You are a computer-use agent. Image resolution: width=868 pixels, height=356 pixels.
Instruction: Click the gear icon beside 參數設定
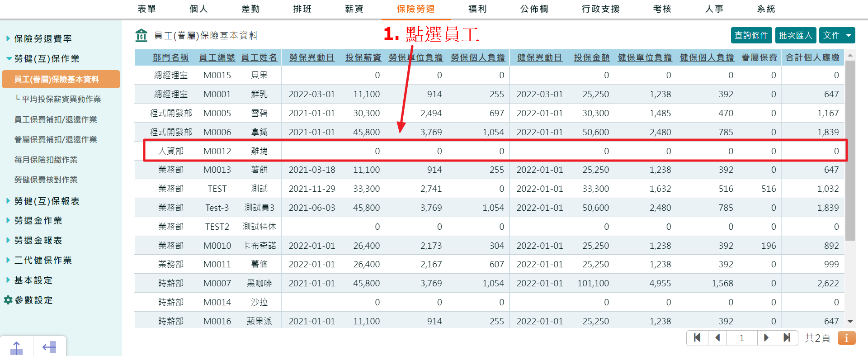(8, 300)
